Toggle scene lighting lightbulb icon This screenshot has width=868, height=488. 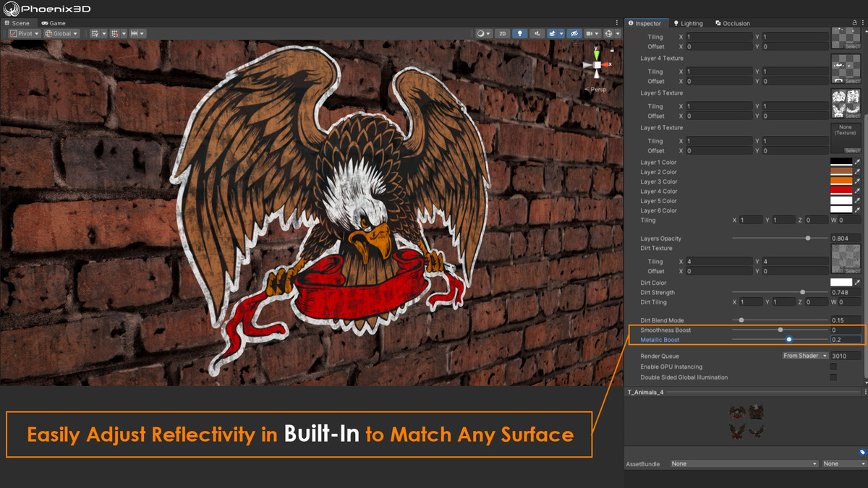519,34
